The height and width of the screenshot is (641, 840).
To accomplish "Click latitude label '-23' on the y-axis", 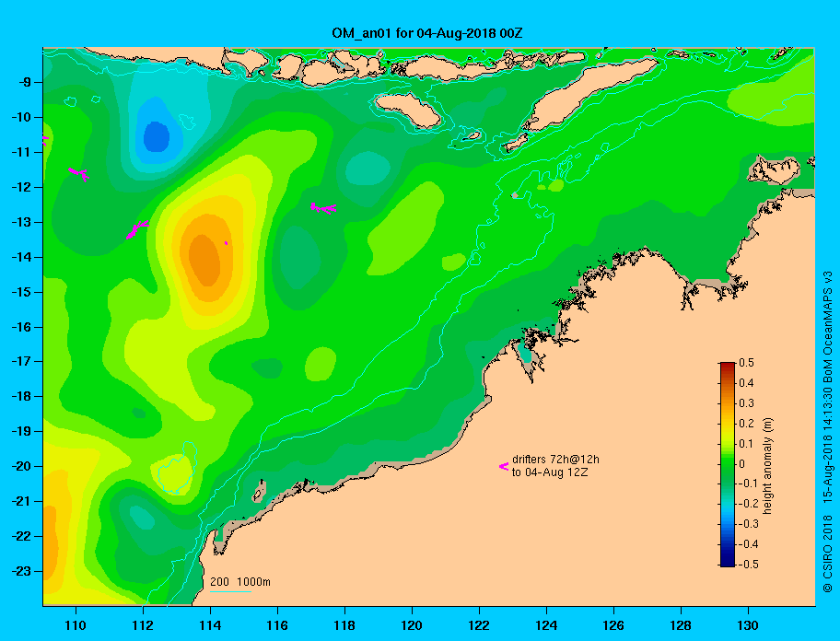I will pos(21,571).
